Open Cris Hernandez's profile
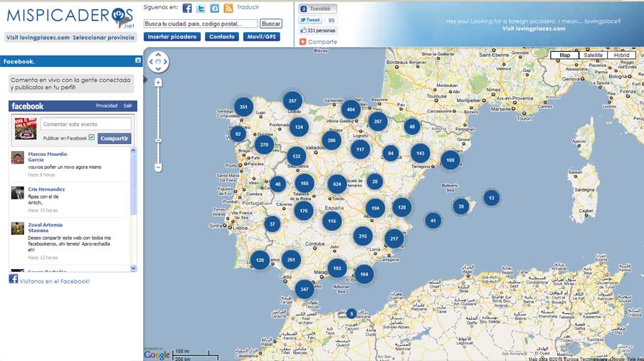Screen dimensions: 644x361 tap(46, 189)
